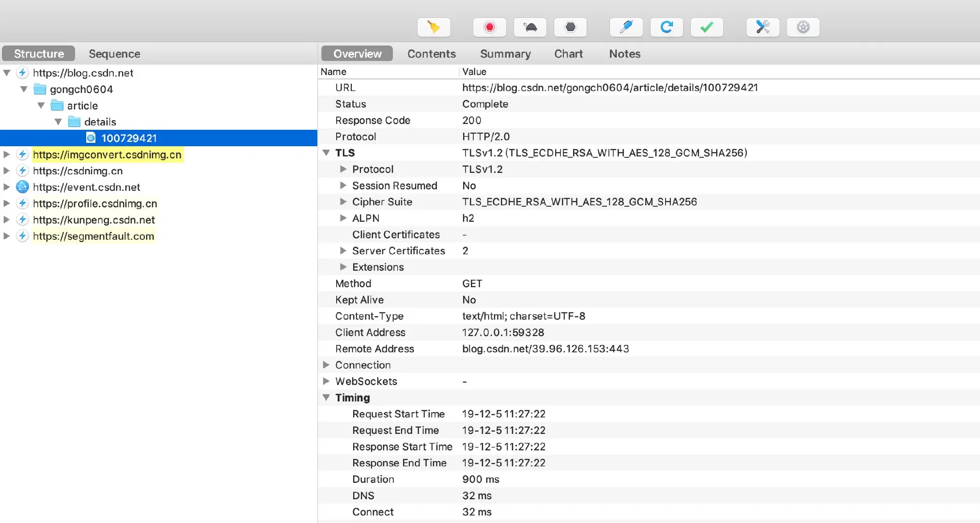The image size is (980, 523).
Task: Click the green checkmark Validate icon
Action: click(707, 27)
